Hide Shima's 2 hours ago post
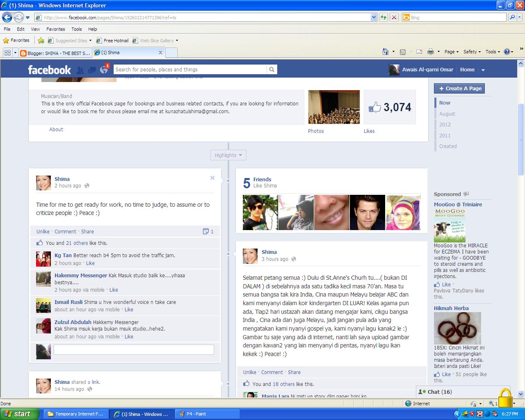 click(x=212, y=178)
